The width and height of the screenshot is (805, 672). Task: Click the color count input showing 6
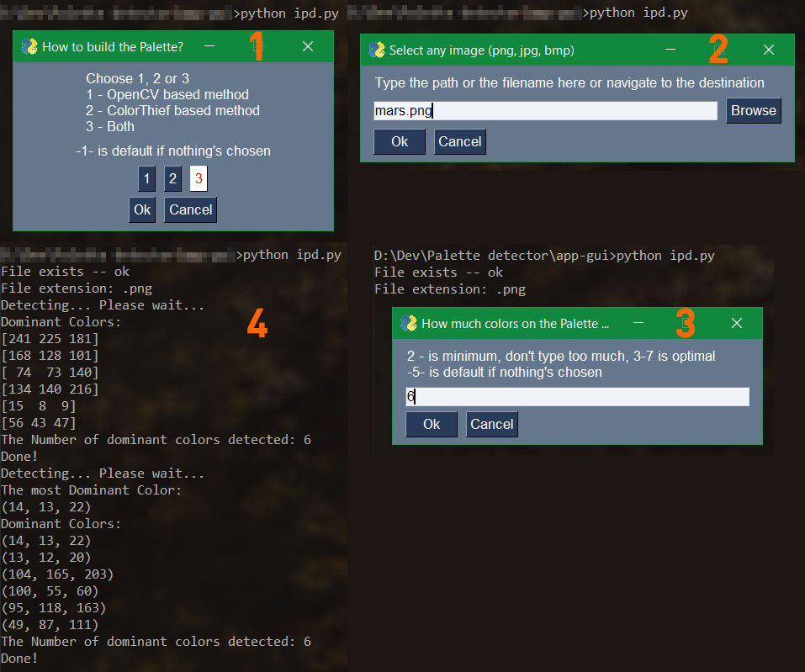click(577, 396)
